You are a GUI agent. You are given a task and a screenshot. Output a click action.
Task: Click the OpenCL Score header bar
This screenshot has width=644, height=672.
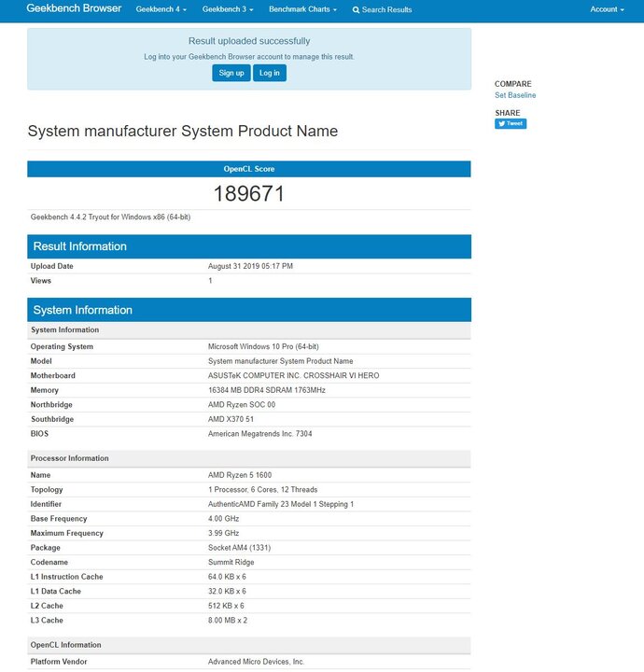click(x=249, y=169)
